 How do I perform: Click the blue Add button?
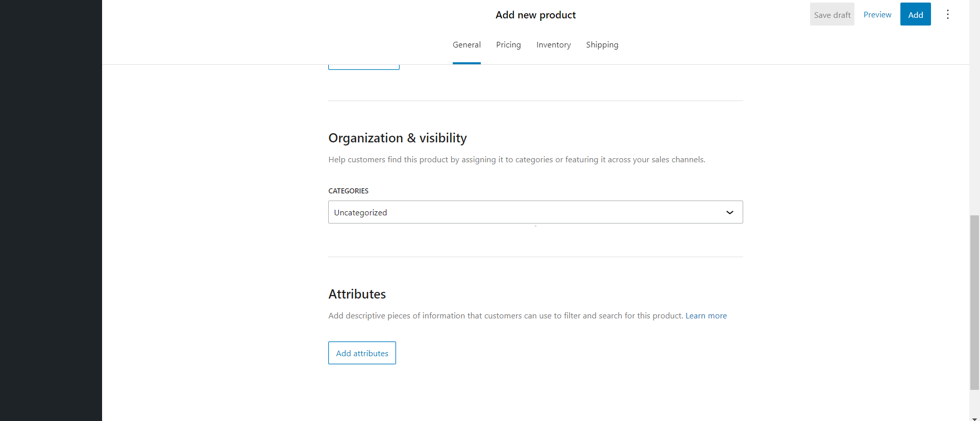[x=915, y=14]
